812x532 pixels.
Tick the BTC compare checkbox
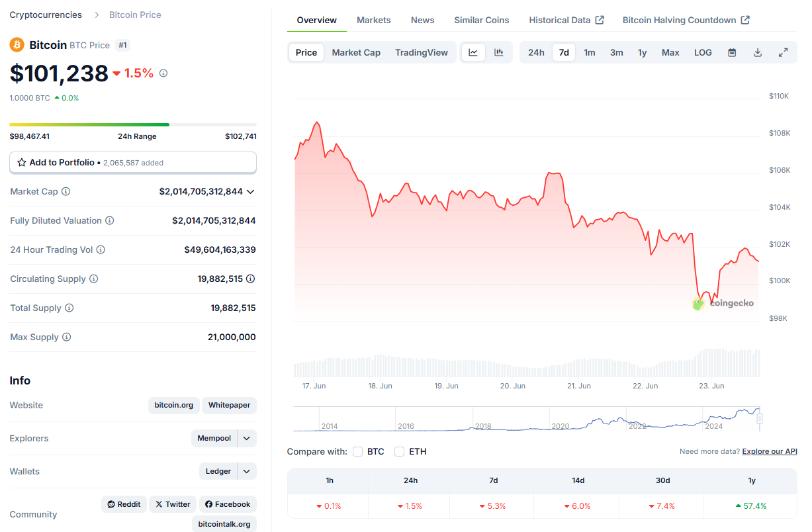tap(357, 451)
